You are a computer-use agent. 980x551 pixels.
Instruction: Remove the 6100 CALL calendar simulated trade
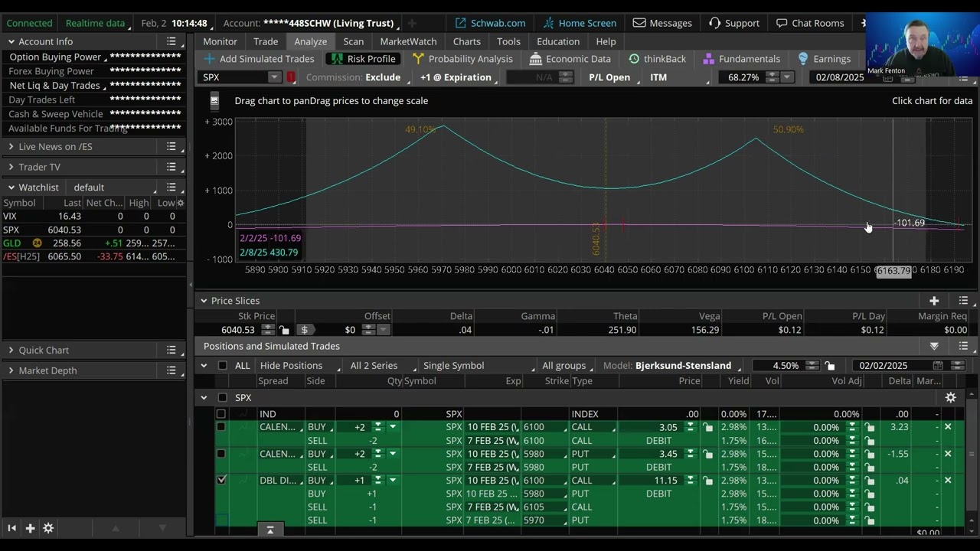tap(948, 427)
